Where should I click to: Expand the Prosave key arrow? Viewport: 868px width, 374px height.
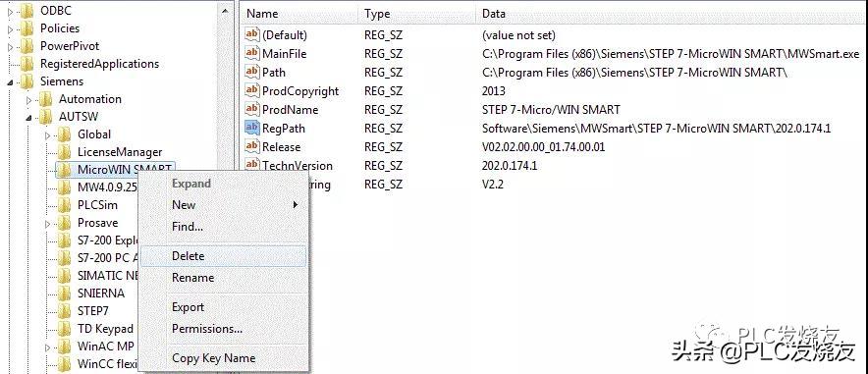click(48, 224)
